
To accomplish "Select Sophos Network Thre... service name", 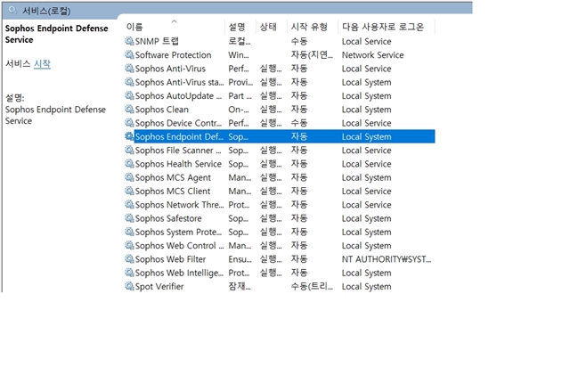I will click(180, 205).
